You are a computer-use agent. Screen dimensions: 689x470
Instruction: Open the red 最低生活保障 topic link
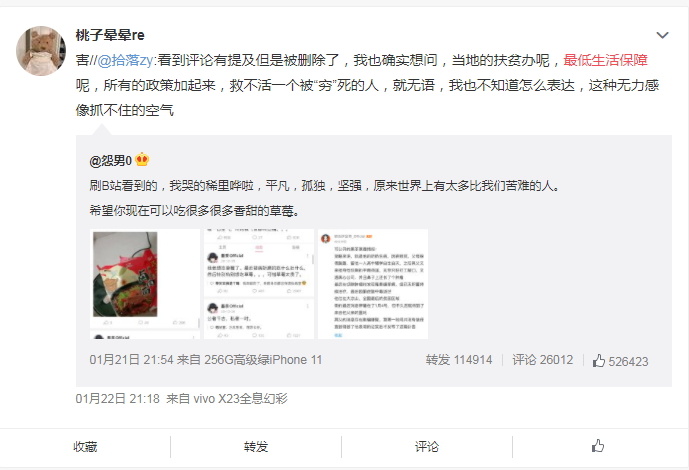(605, 60)
